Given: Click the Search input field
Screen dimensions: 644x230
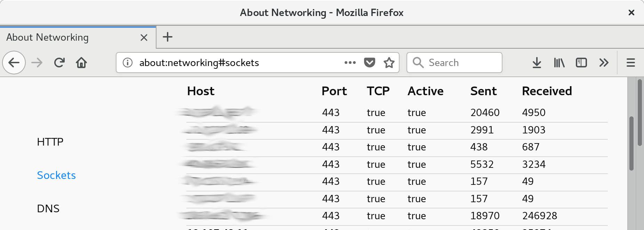Looking at the screenshot, I should click(454, 63).
